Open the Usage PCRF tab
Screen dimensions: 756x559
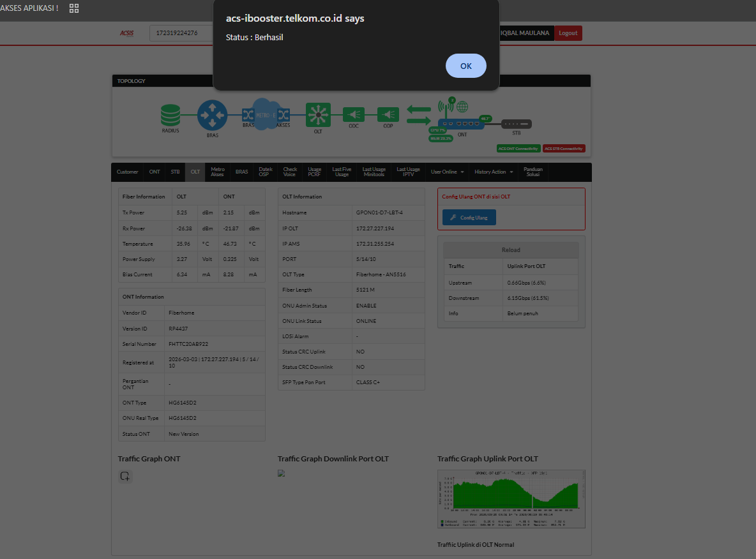click(x=314, y=172)
